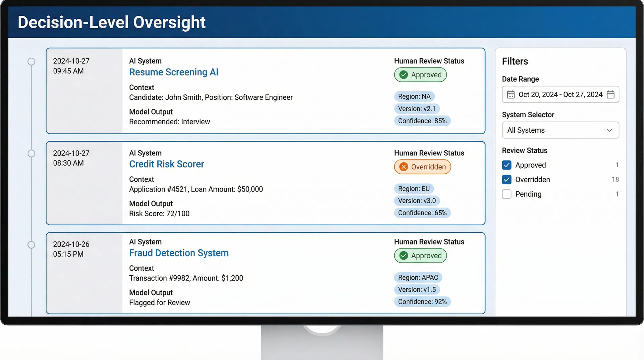Click the timeline node for the 2024-10-26 entry

31,244
